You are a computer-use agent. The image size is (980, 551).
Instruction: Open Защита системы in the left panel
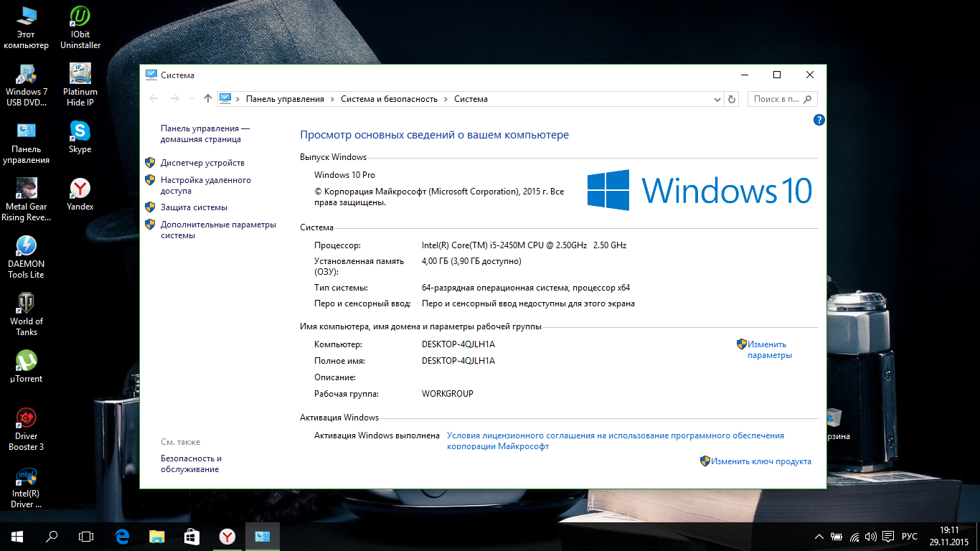194,207
